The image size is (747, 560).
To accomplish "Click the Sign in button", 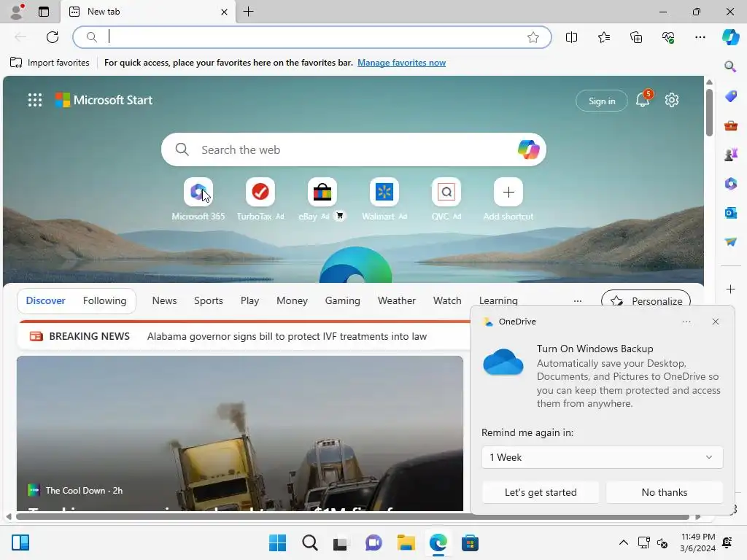I will 602,101.
